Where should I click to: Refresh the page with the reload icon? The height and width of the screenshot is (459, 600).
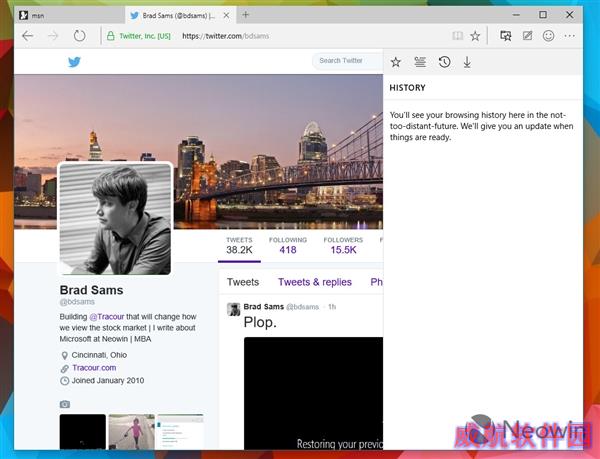pos(79,36)
